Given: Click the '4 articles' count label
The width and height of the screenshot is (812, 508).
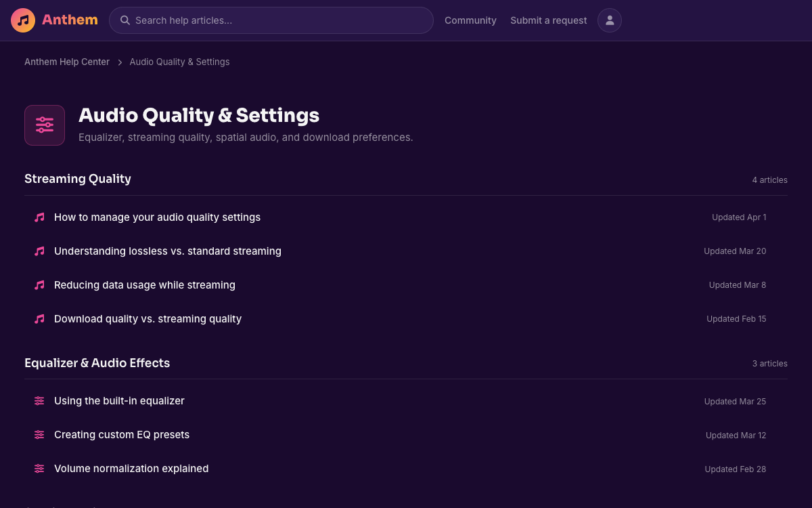Looking at the screenshot, I should click(x=770, y=180).
